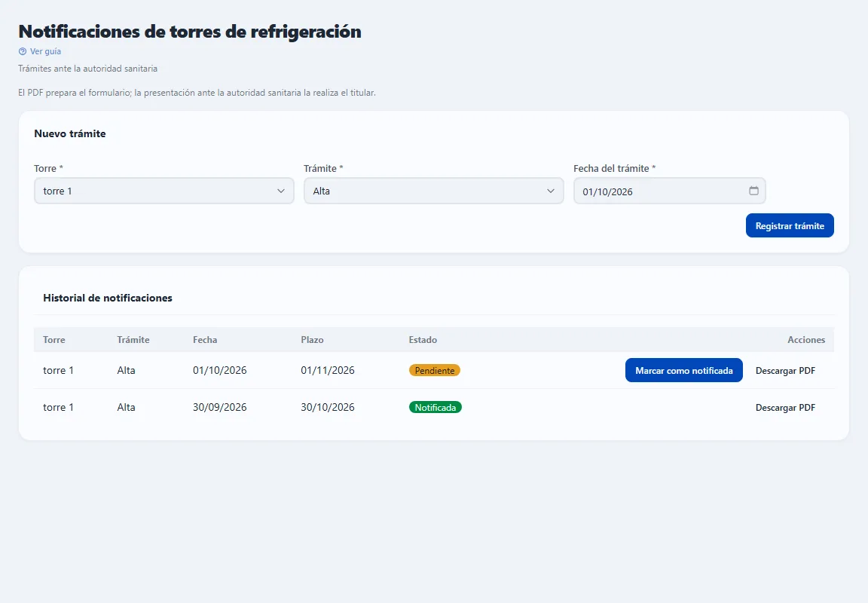Click the Fecha del trámite date field
This screenshot has width=868, height=603.
669,191
